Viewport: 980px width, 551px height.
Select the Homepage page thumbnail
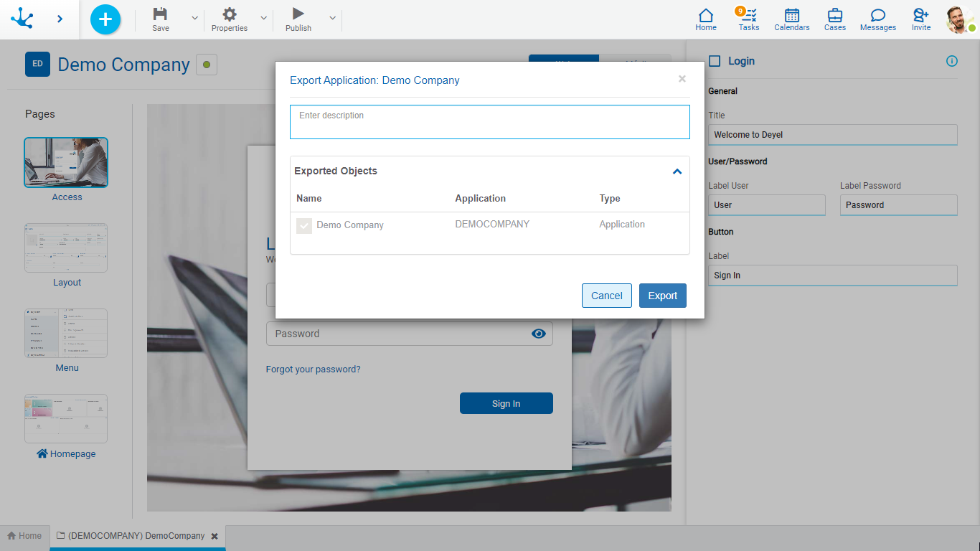click(66, 418)
